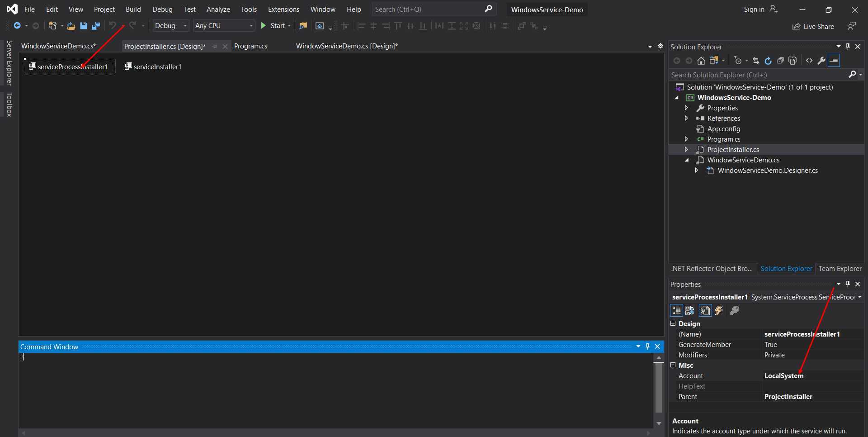Toggle auto-hide pin on Command Window
The width and height of the screenshot is (868, 437).
coord(648,347)
